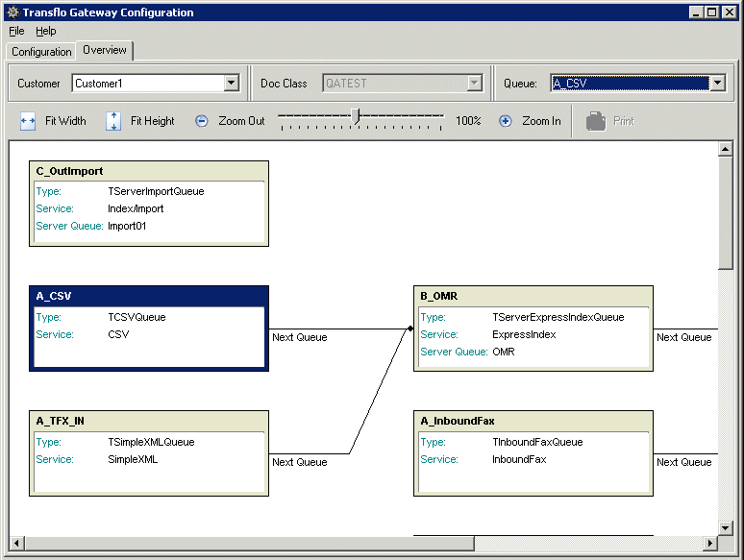Click the vertical scrollbar down arrow
The image size is (744, 560).
[726, 527]
